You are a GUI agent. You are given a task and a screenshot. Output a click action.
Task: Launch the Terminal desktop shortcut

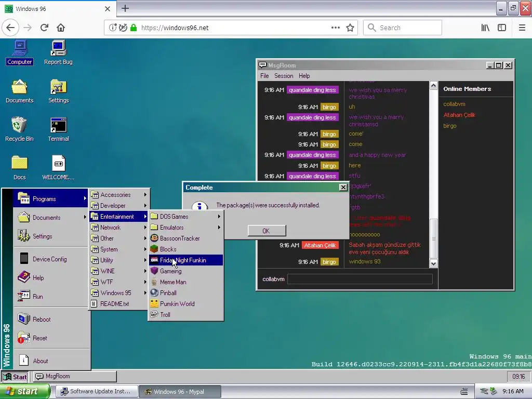point(58,129)
